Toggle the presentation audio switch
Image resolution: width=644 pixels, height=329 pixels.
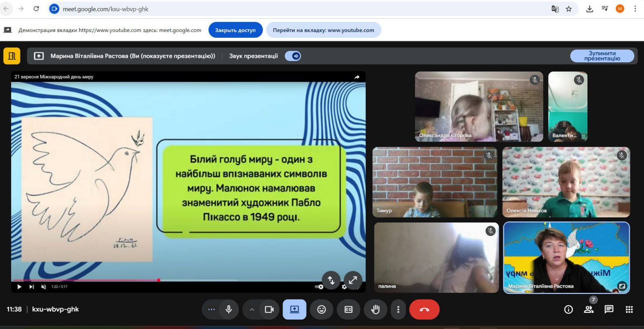point(293,56)
